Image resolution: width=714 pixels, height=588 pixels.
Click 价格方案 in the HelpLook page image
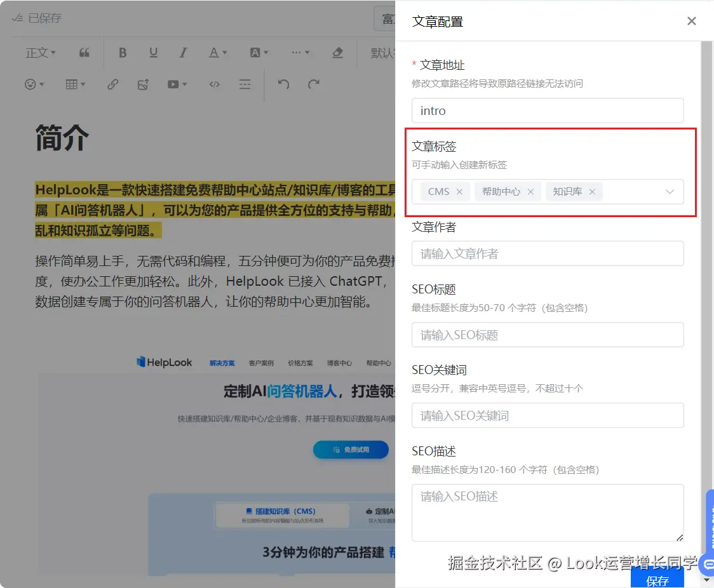[x=300, y=363]
